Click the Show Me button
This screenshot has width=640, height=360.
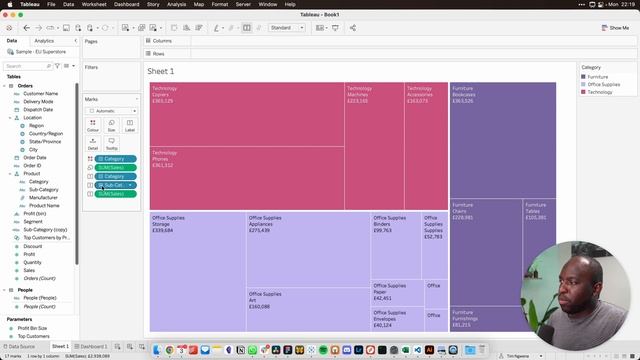click(615, 28)
